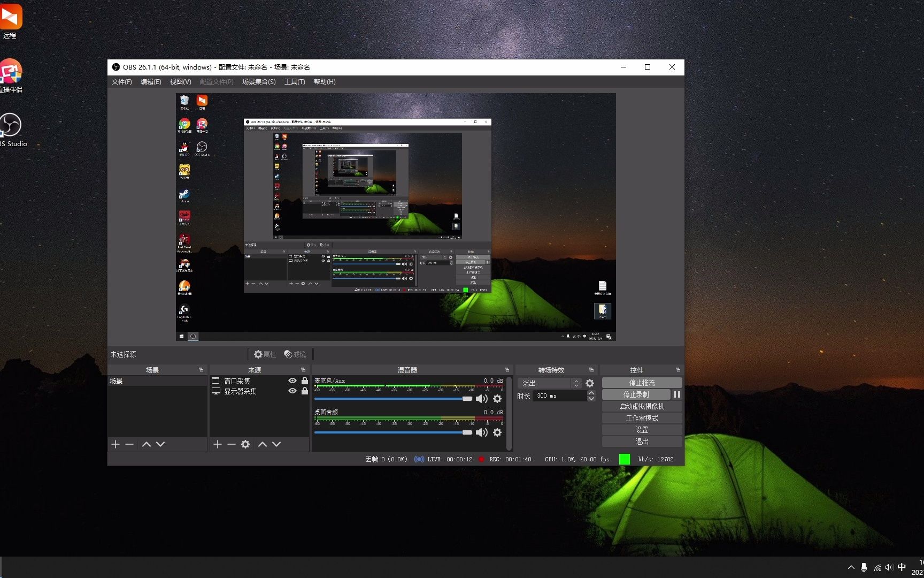Add a new source with the plus icon
The width and height of the screenshot is (924, 578).
coord(218,444)
